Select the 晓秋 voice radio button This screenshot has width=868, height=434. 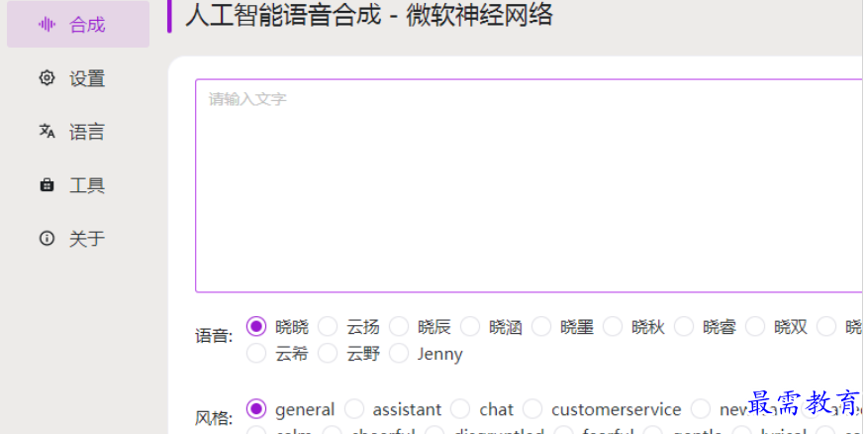613,326
